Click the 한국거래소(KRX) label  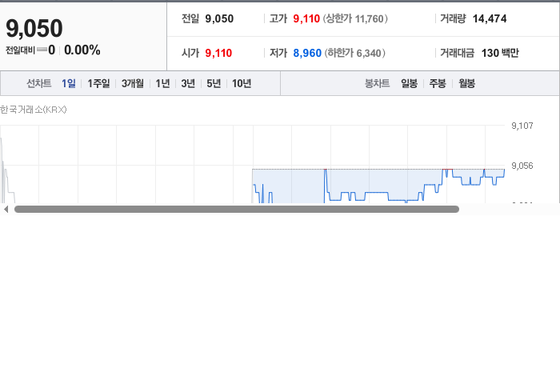pos(34,110)
